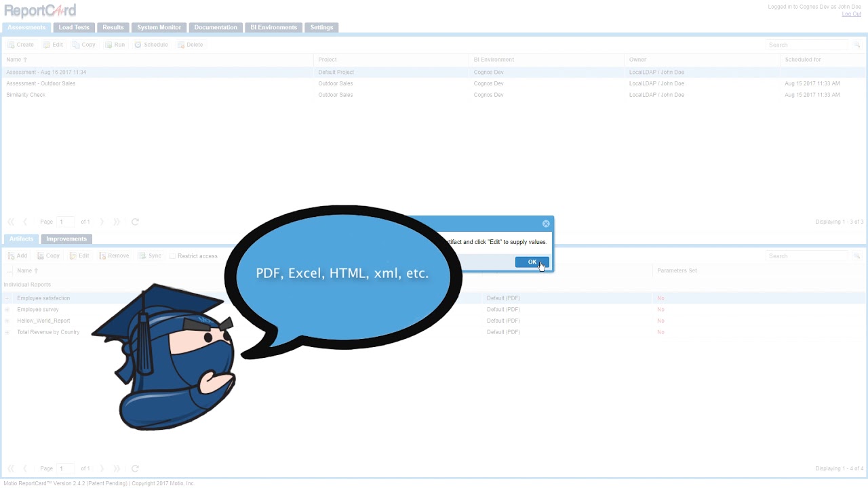Select the Similarity Check assessment
The image size is (868, 488).
click(434, 95)
